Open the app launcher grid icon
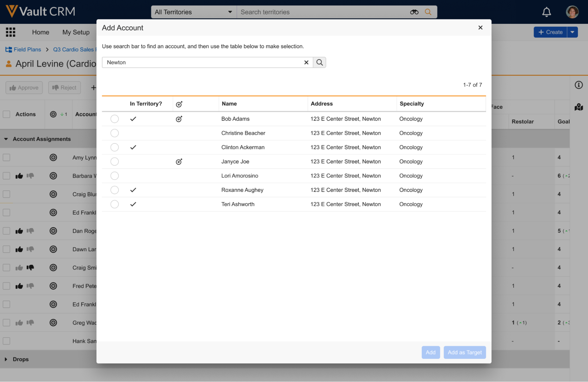This screenshot has width=588, height=382. click(x=11, y=32)
